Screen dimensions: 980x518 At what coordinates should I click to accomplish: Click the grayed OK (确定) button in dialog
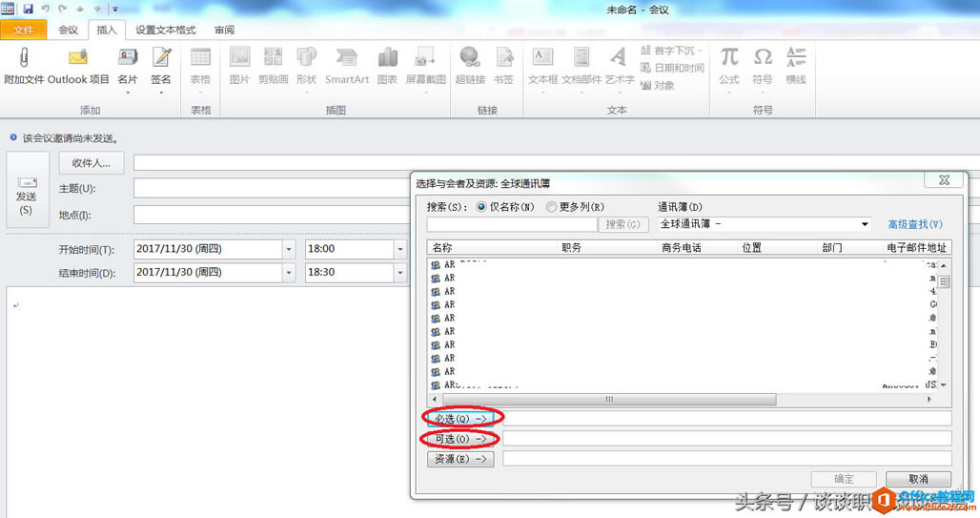click(844, 479)
